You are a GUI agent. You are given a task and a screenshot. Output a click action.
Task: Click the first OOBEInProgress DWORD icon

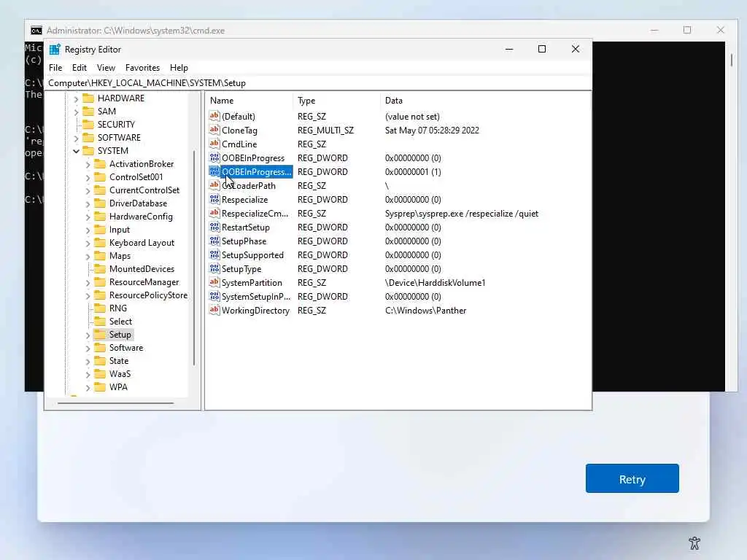214,157
